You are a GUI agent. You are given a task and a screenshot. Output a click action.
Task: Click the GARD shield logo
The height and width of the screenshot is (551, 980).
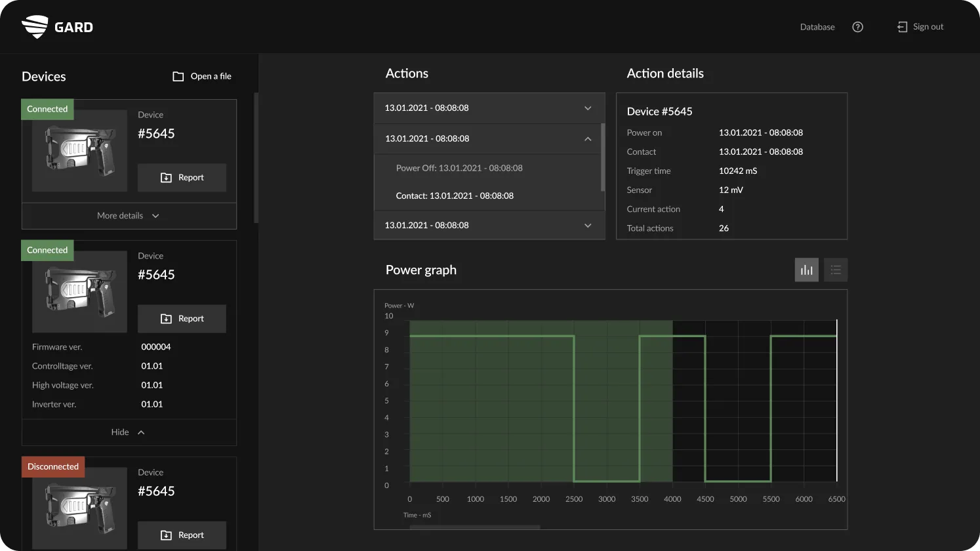(35, 27)
